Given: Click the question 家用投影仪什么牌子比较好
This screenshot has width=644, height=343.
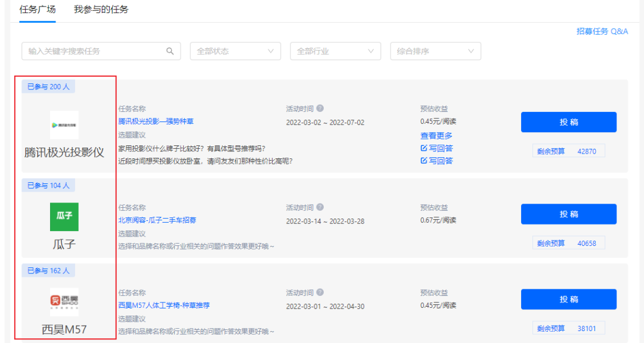Looking at the screenshot, I should point(192,148).
